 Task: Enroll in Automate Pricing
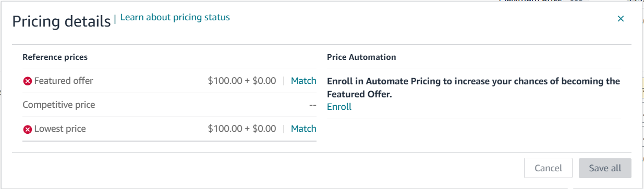(339, 107)
